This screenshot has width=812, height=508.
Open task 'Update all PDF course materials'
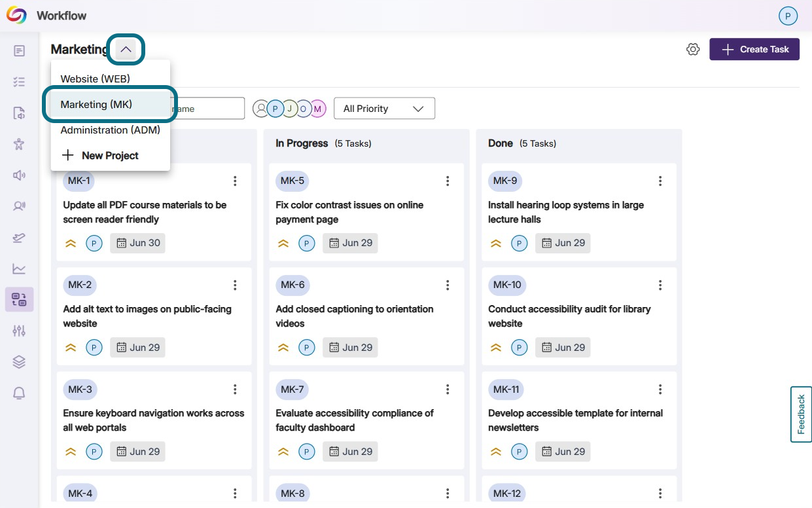click(145, 212)
